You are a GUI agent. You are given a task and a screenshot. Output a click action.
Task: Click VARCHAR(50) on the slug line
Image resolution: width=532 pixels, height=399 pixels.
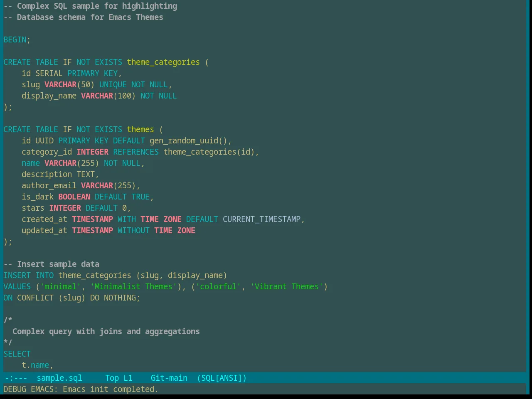click(x=70, y=84)
